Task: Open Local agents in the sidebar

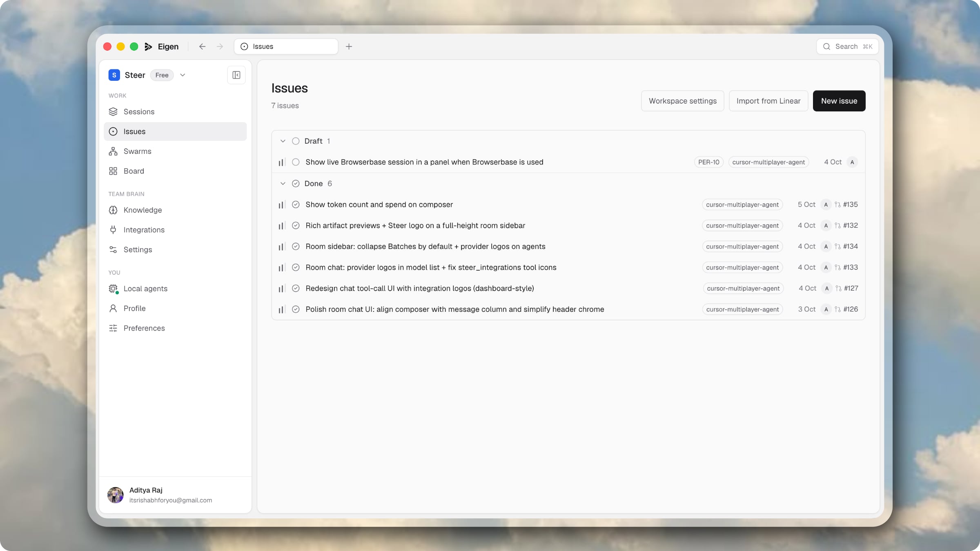Action: tap(175, 289)
